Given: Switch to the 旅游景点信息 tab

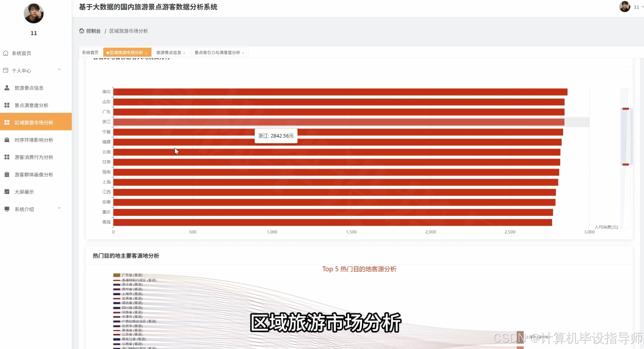Looking at the screenshot, I should click(x=169, y=52).
